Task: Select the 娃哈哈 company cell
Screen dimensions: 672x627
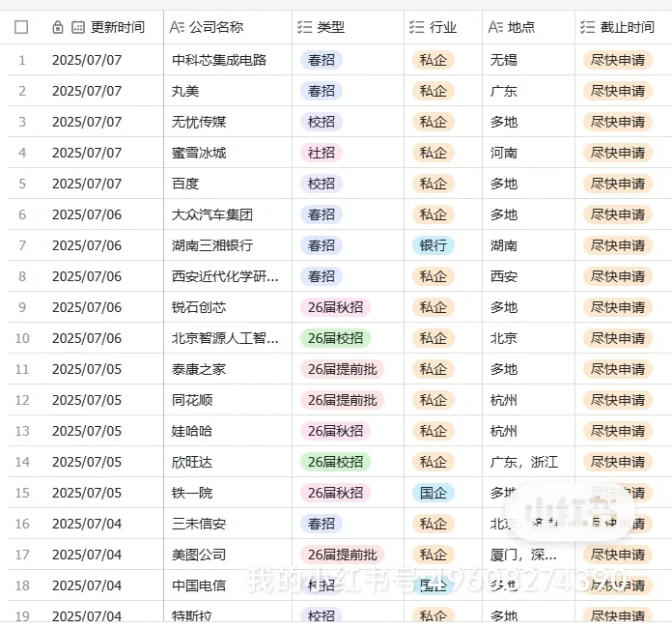Action: (x=228, y=430)
